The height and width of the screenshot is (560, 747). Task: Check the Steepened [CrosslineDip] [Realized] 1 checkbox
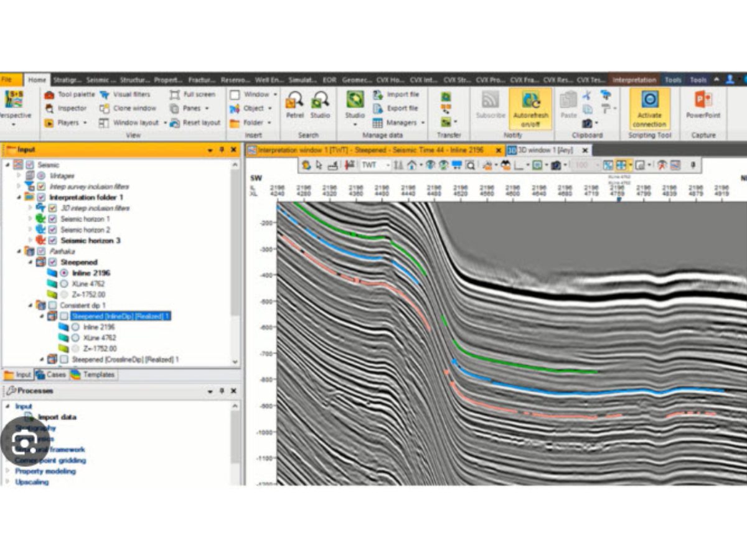tap(63, 360)
